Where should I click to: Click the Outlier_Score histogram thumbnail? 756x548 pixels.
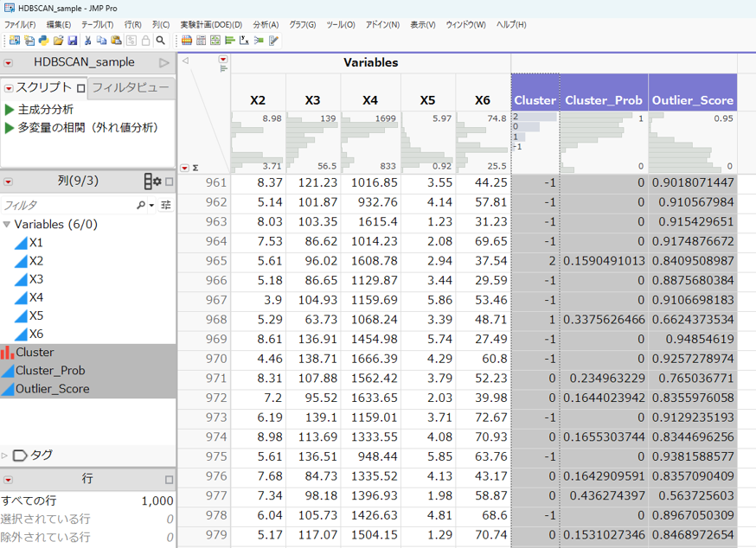pos(692,143)
